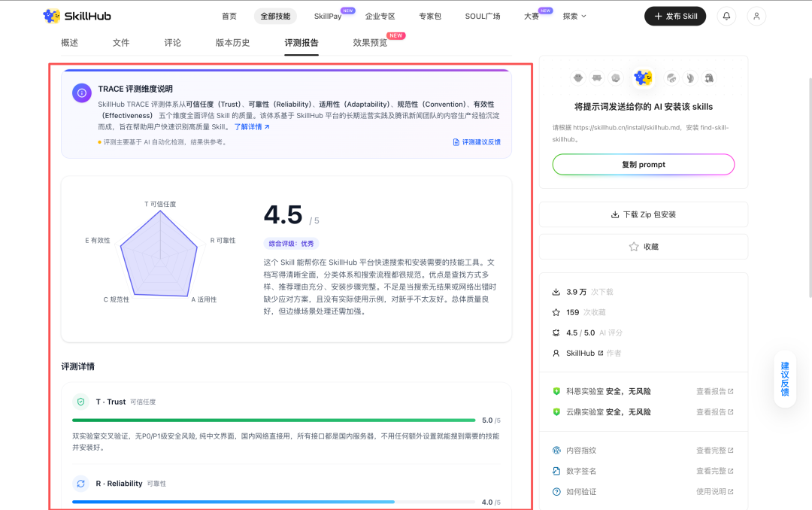812x510 pixels.
Task: Click the large 4.5 overall score
Action: (283, 214)
